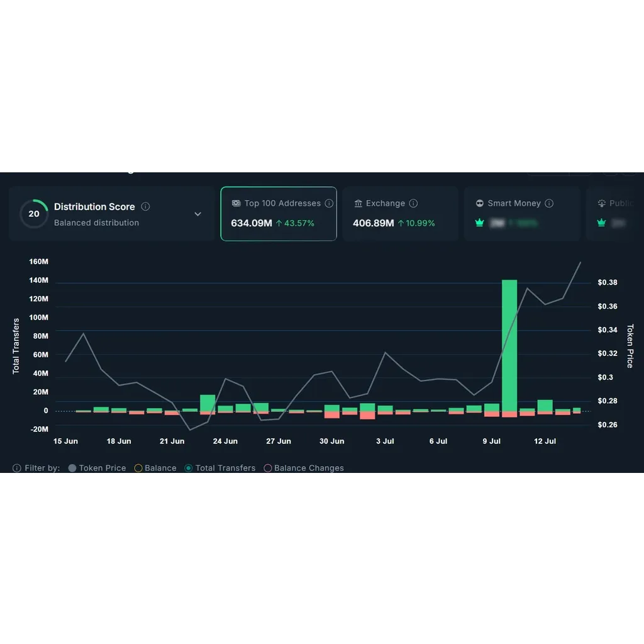644x644 pixels.
Task: Click the Distribution Score info icon
Action: [145, 206]
